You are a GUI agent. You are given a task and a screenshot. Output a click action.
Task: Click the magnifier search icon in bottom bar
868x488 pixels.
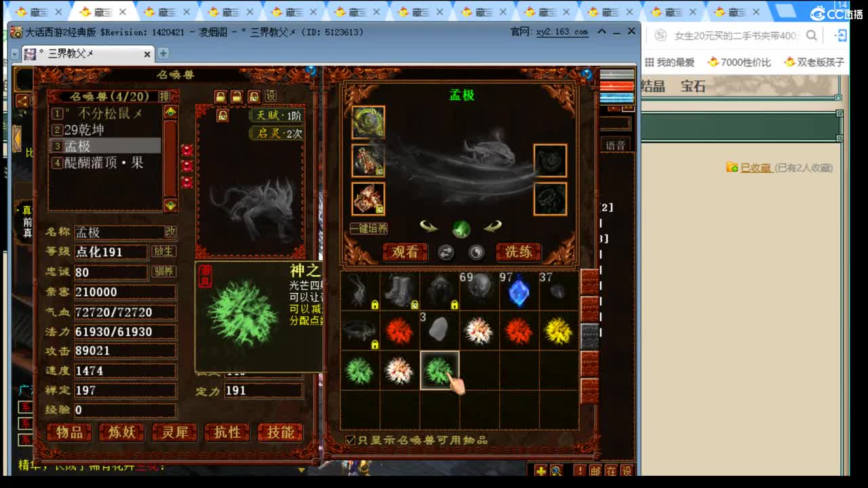pyautogui.click(x=556, y=470)
